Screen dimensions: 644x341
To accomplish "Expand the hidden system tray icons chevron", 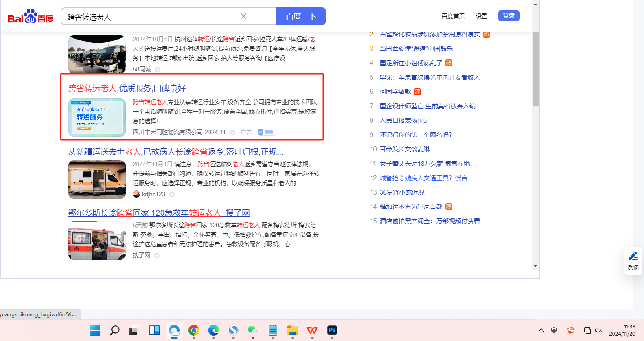I will [541, 330].
